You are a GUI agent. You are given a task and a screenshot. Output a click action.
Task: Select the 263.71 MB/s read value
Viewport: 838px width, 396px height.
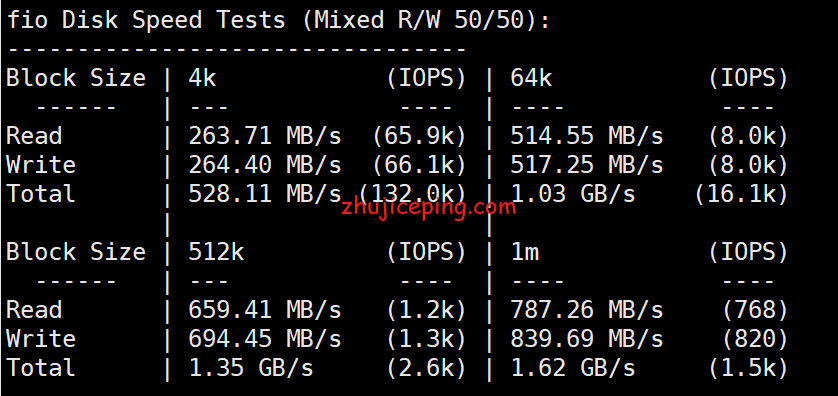[x=265, y=136]
